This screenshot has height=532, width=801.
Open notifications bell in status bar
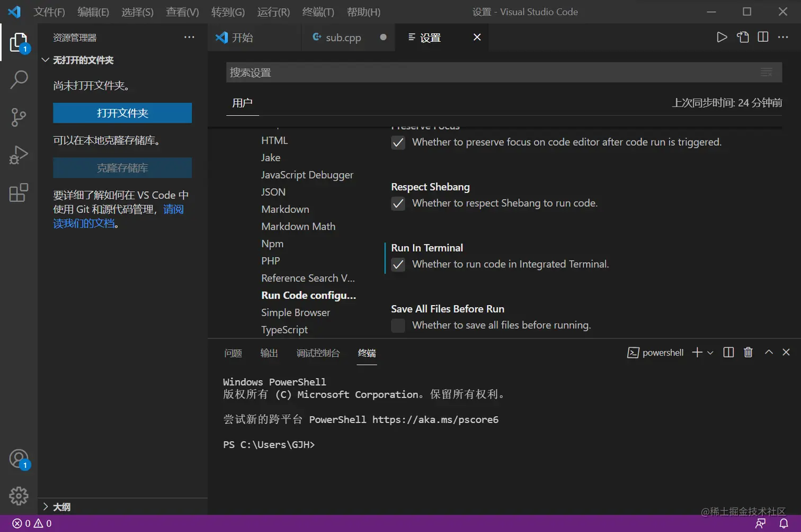click(784, 524)
